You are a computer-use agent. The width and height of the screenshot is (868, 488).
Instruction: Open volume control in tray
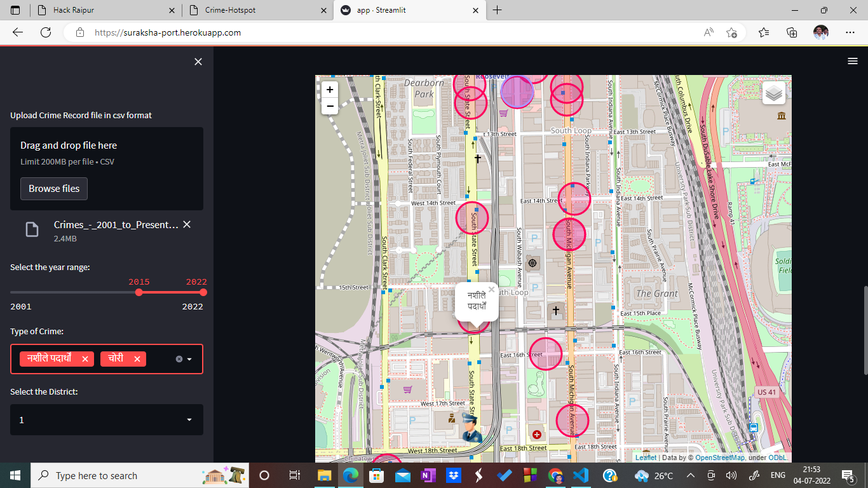(x=731, y=475)
